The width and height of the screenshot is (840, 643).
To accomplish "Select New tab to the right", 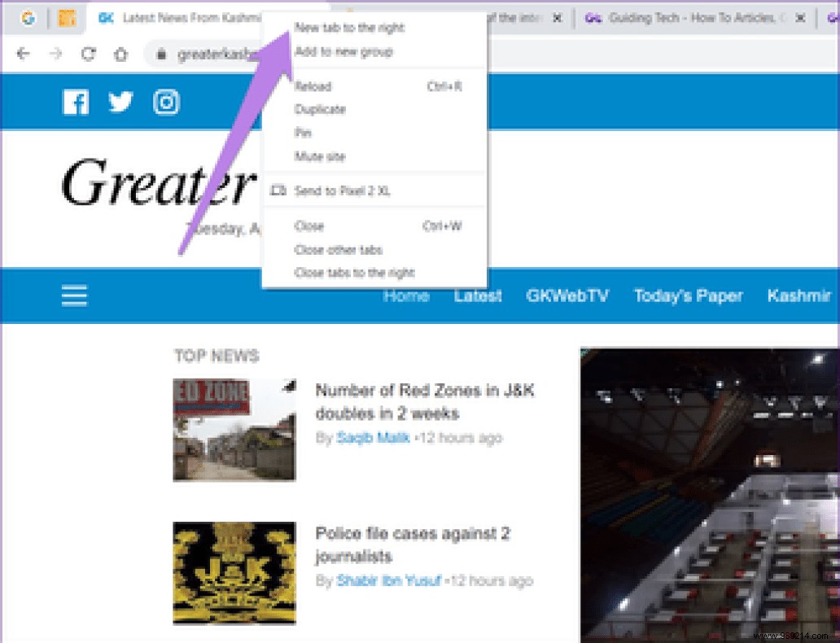I will click(349, 27).
